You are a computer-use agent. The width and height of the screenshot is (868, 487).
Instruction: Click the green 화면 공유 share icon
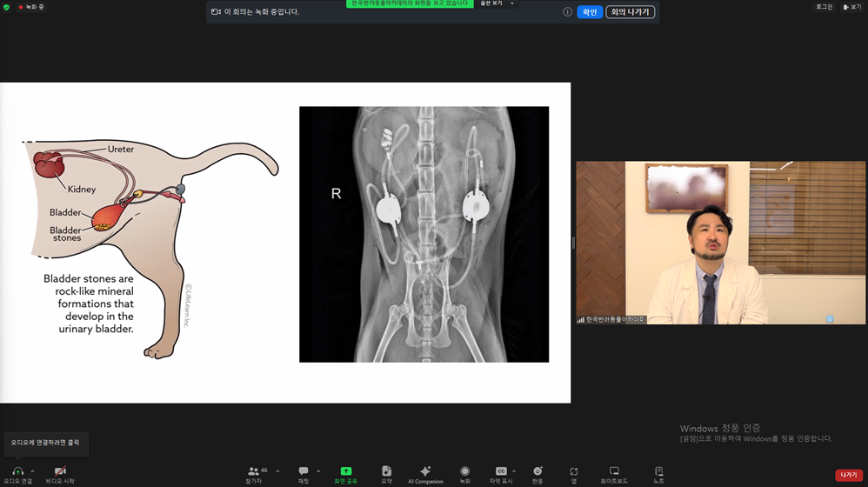coord(345,471)
